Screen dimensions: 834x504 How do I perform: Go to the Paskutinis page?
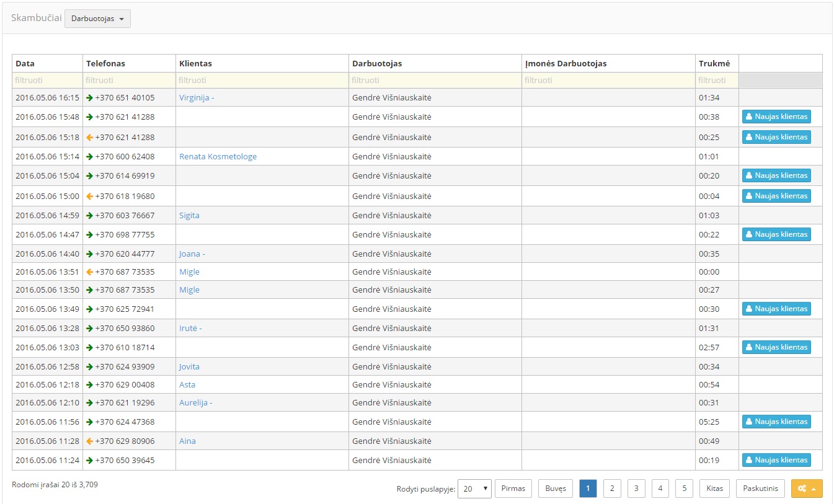(760, 489)
